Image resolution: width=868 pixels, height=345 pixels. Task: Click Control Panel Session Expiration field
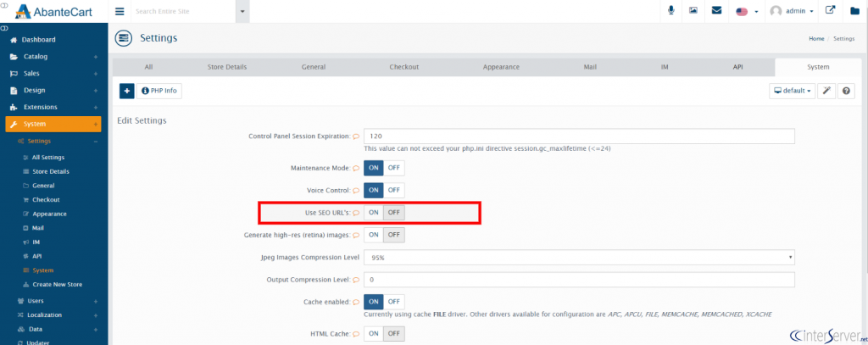tap(579, 136)
